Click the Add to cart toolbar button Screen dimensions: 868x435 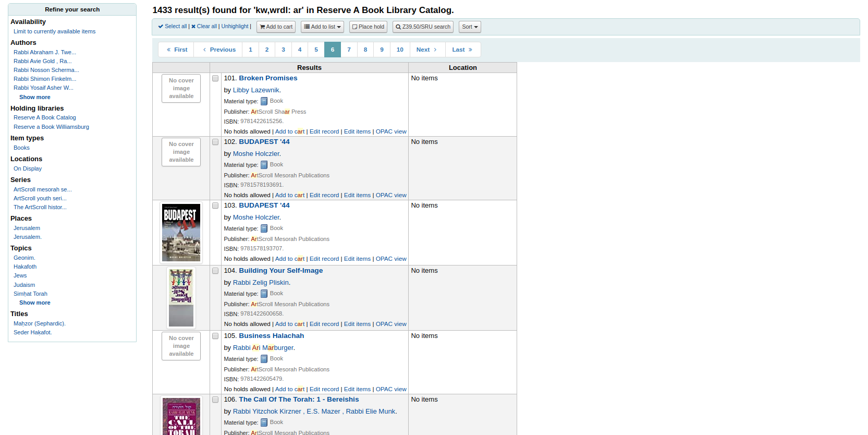point(276,27)
